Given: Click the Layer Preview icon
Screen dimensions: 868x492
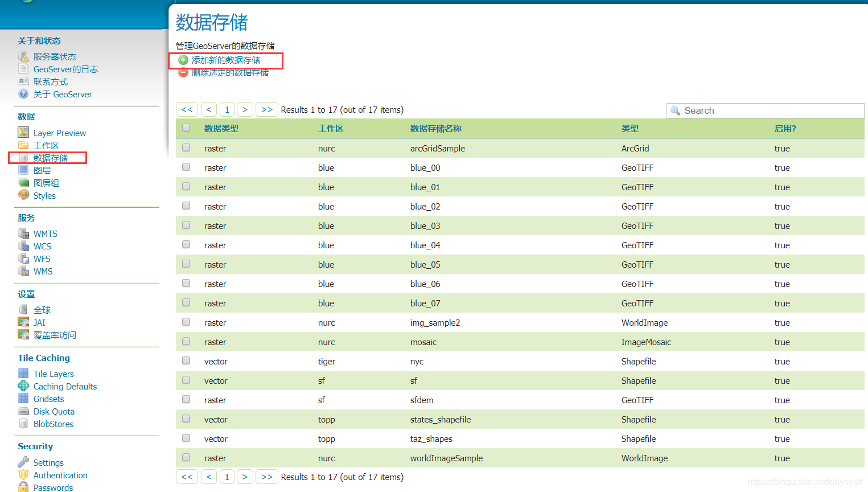Looking at the screenshot, I should (23, 133).
